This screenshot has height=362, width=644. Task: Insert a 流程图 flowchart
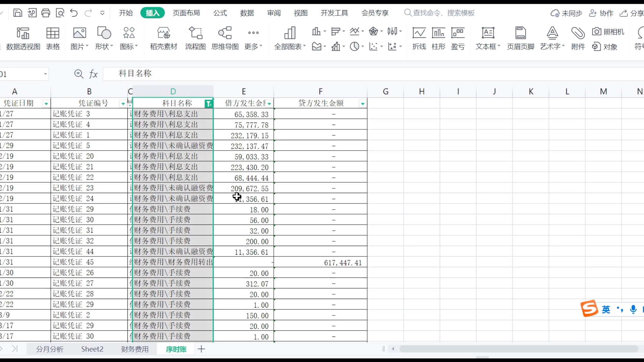click(x=195, y=38)
